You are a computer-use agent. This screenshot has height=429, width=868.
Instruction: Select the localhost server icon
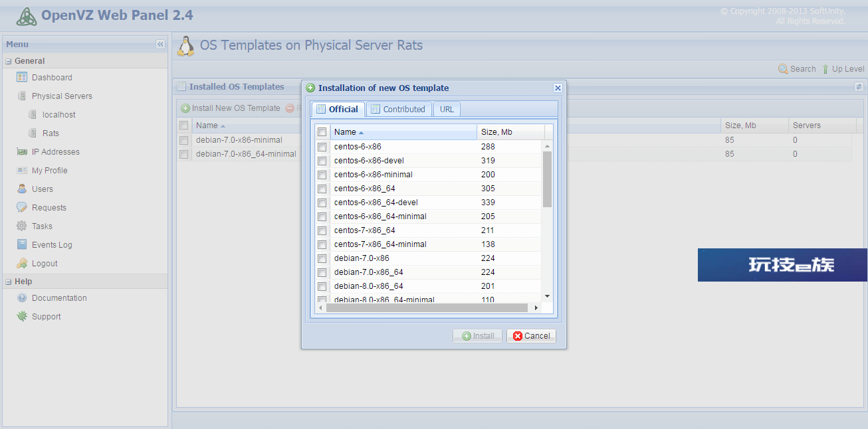32,115
